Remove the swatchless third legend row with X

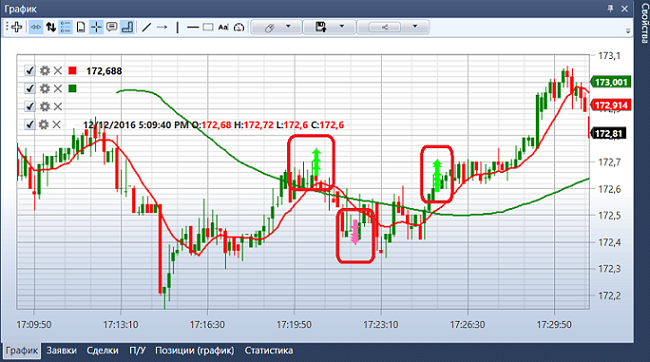58,106
